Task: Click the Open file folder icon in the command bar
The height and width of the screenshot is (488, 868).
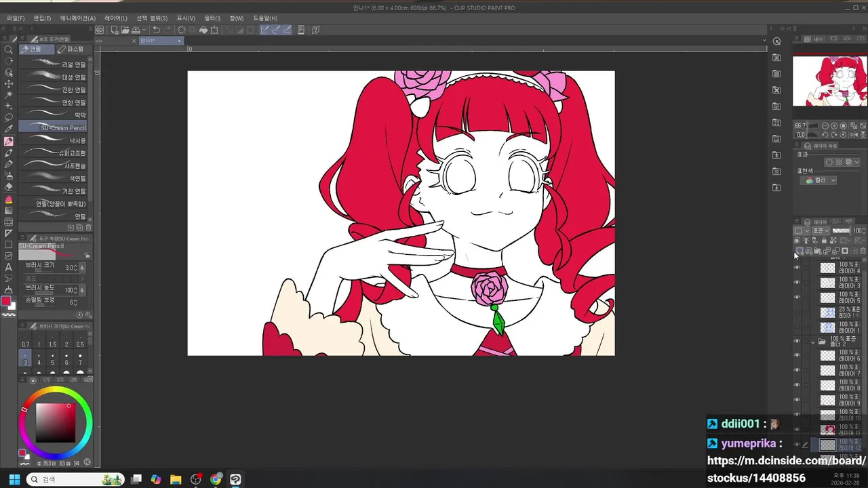Action: [125, 30]
